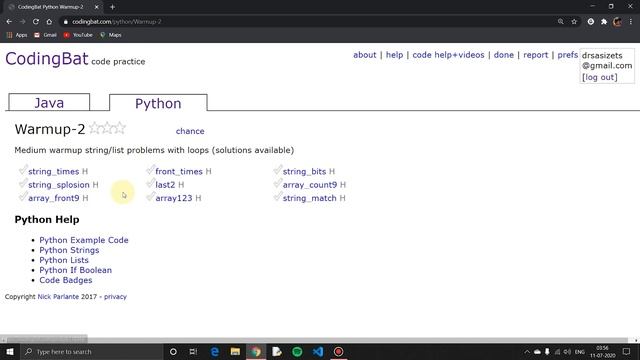Open the string_bits problem
This screenshot has width=640, height=360.
pyautogui.click(x=304, y=171)
